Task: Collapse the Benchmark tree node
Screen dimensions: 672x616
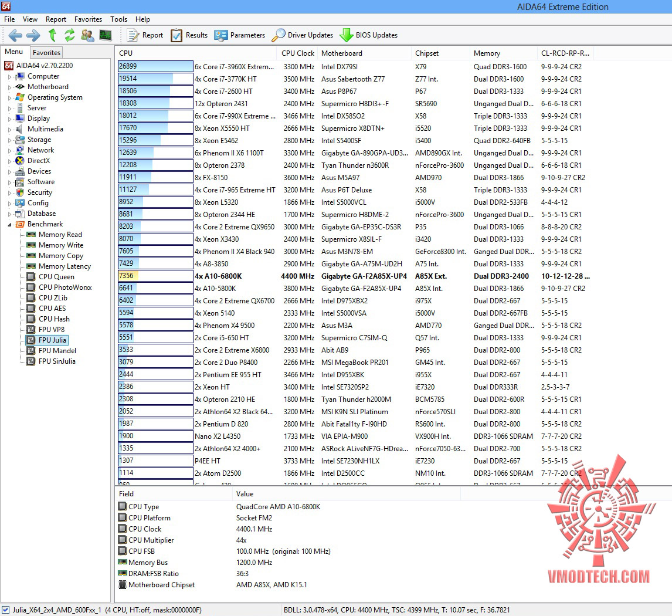Action: coord(9,225)
